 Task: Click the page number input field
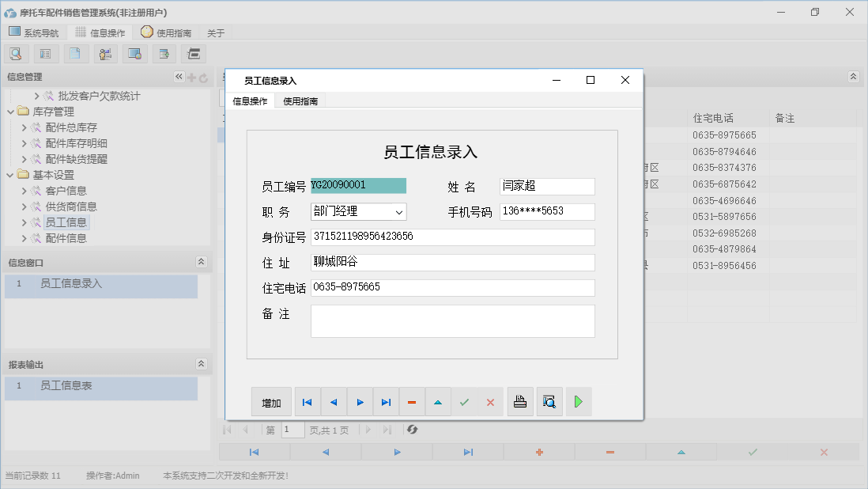[x=292, y=430]
